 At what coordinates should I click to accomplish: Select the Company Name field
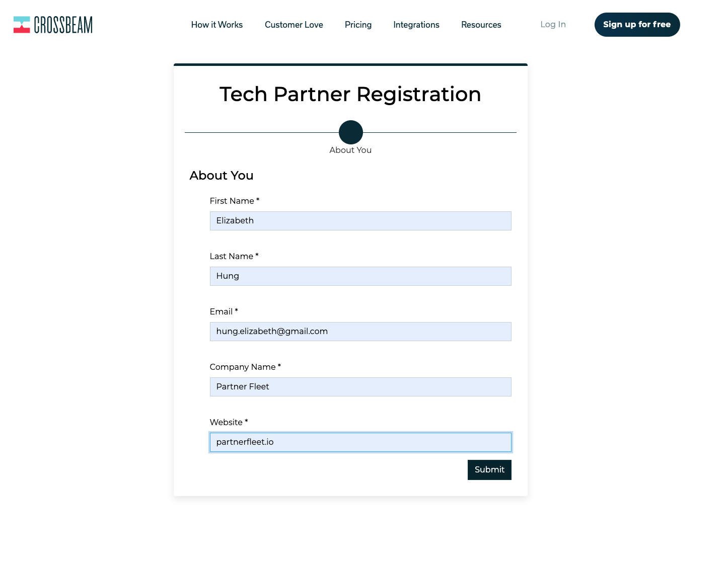[x=360, y=387]
